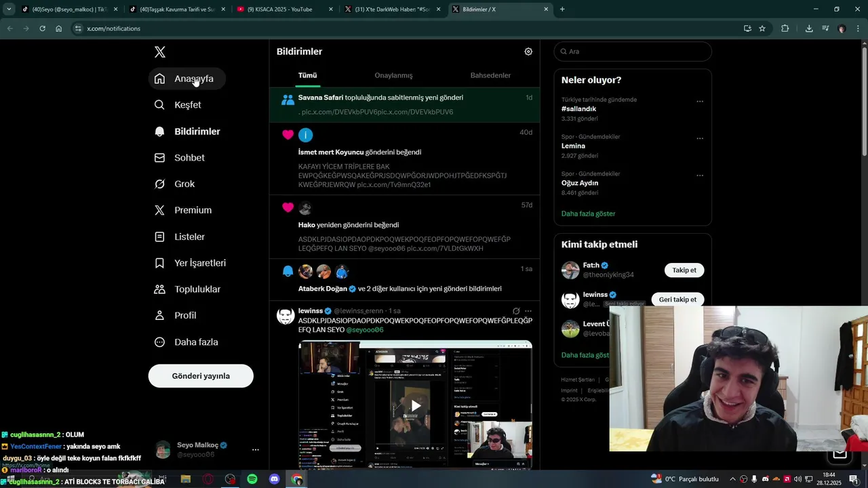Open the #sallandık trending topic

coord(578,109)
